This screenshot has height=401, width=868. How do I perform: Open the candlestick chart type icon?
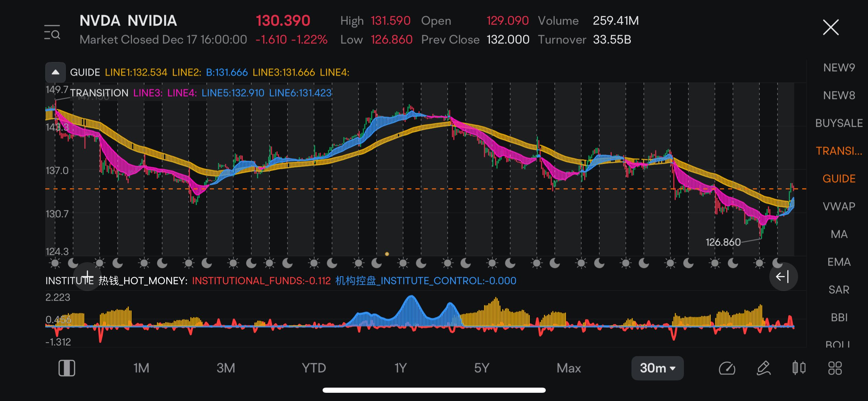tap(799, 368)
